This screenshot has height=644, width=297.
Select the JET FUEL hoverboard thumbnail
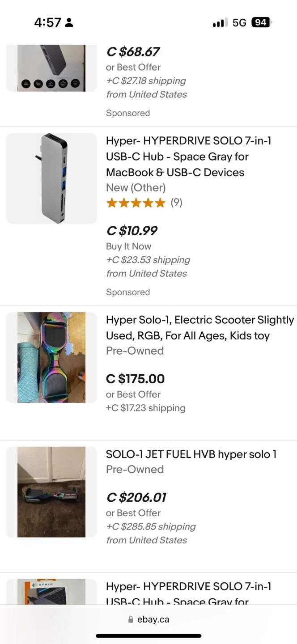point(51,491)
